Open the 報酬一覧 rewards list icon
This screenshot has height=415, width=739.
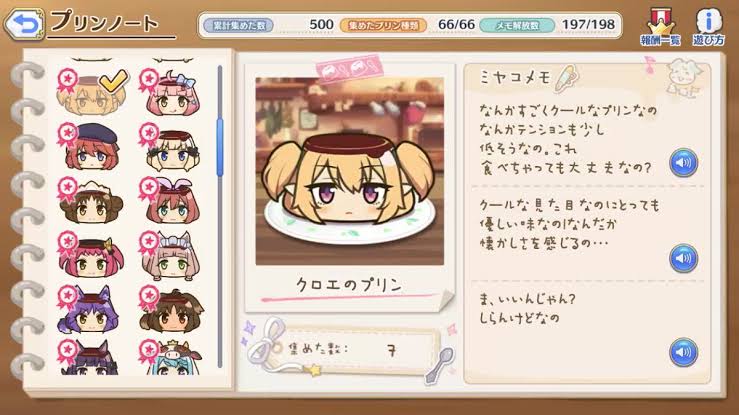(660, 27)
